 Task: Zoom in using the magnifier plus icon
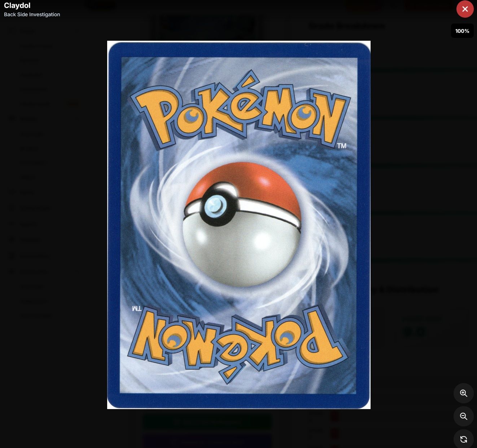tap(463, 393)
